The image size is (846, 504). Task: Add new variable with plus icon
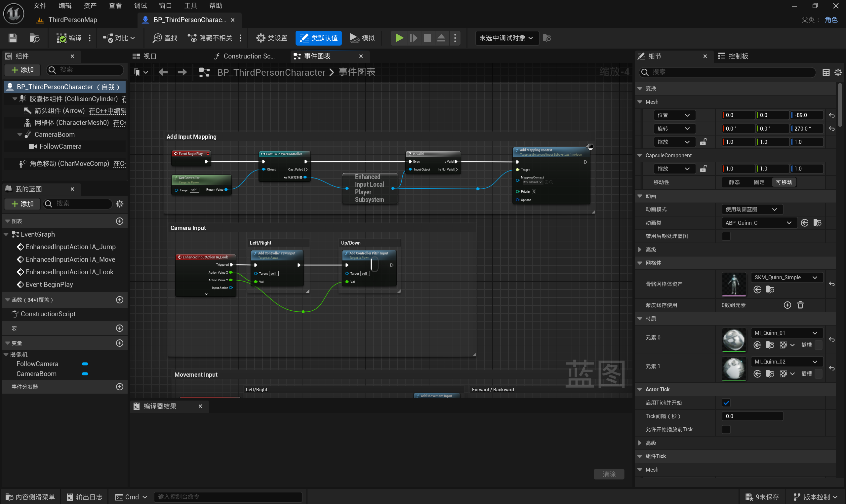[x=120, y=343]
